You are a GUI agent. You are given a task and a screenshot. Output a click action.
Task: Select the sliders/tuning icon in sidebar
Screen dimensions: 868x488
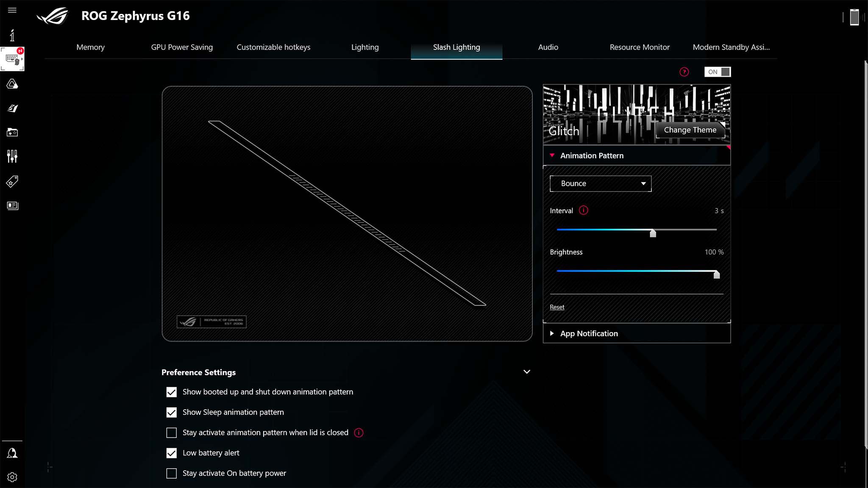pyautogui.click(x=12, y=157)
